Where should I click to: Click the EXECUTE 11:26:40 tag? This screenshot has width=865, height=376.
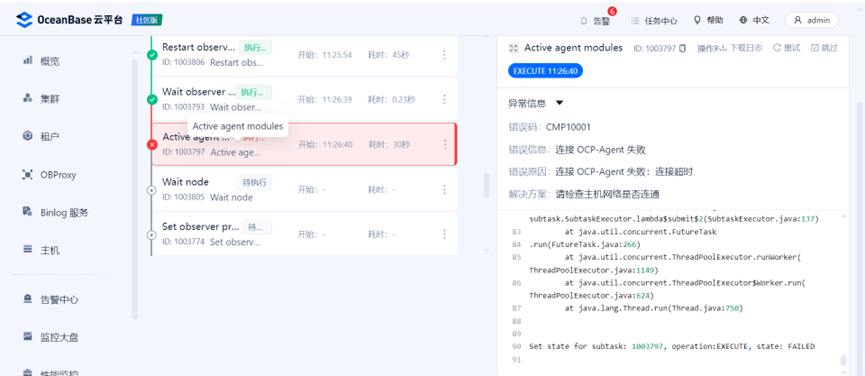point(545,71)
